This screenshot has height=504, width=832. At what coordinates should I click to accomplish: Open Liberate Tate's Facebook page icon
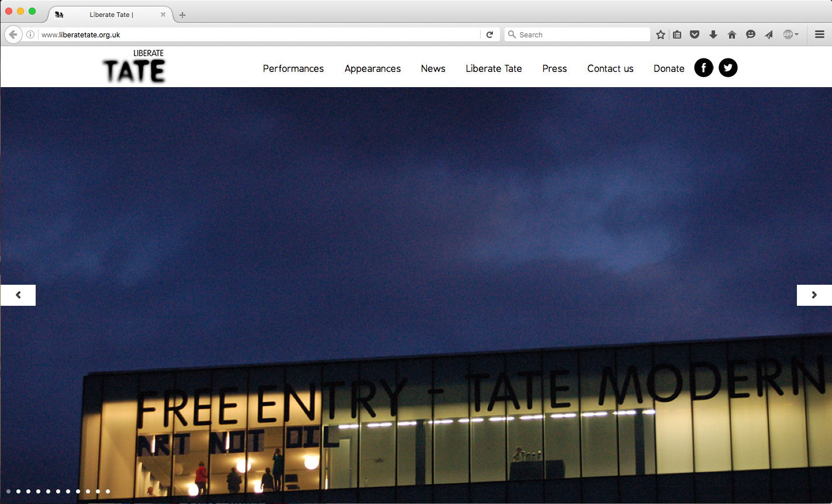[x=703, y=68]
